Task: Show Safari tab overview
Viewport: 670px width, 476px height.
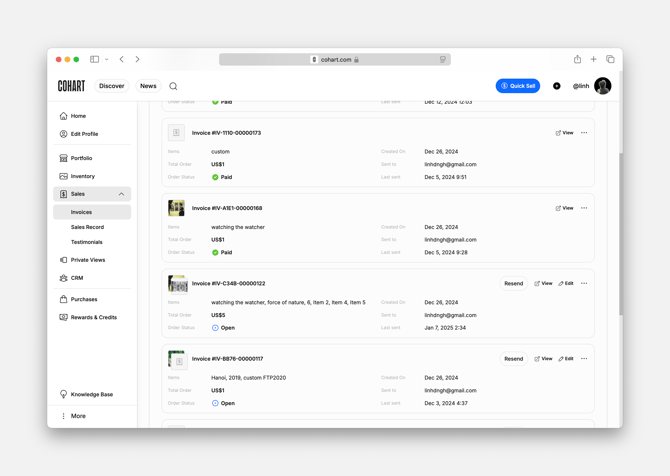Action: click(610, 59)
